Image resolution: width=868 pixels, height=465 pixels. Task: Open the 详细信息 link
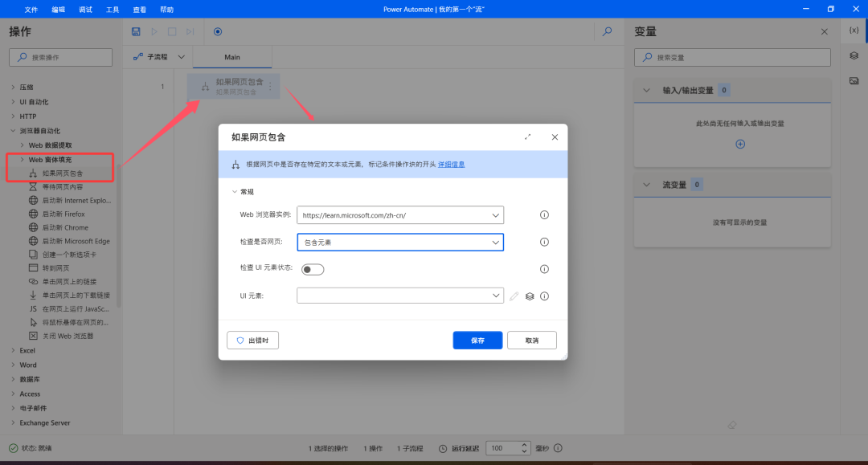pyautogui.click(x=451, y=164)
